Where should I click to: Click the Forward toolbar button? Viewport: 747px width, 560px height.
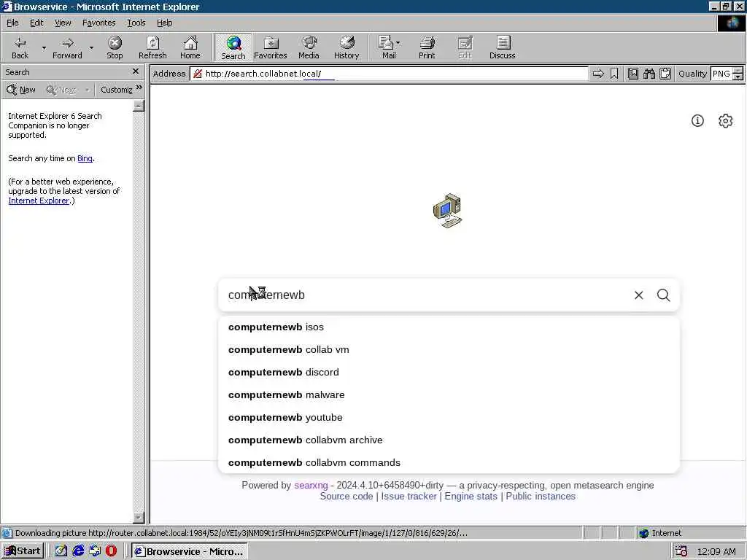tap(67, 47)
